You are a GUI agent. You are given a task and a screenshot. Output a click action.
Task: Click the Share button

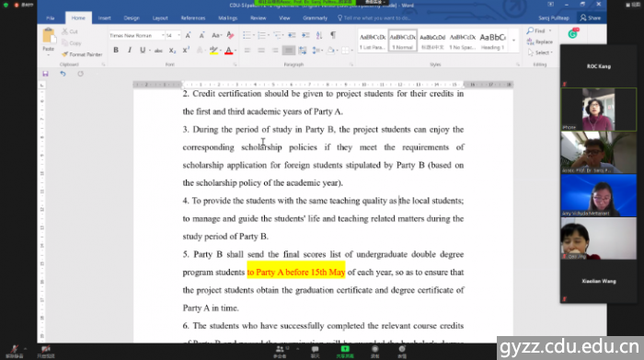coord(591,18)
